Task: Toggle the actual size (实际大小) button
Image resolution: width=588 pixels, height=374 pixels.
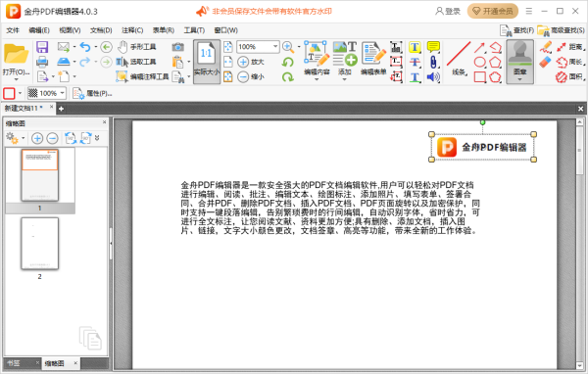Action: (207, 62)
